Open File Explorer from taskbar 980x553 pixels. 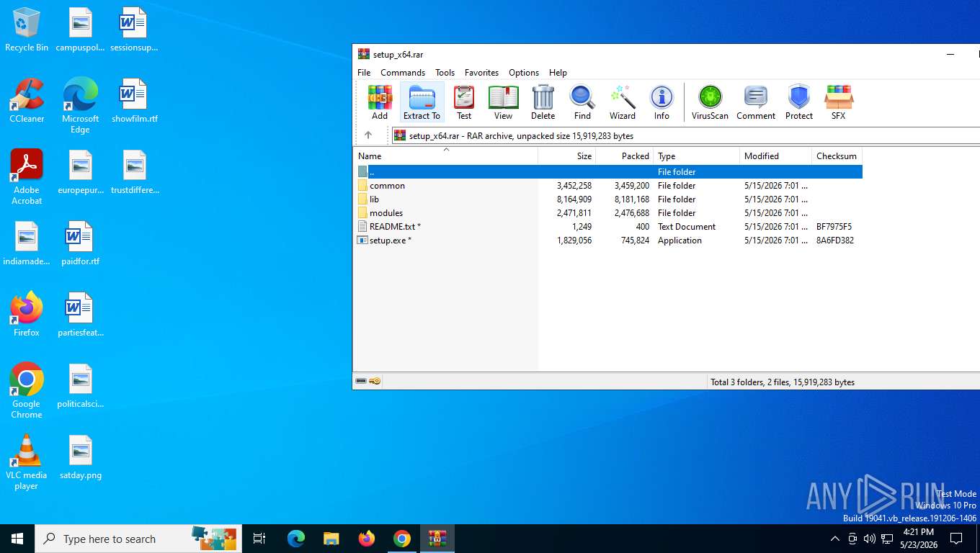[x=331, y=539]
